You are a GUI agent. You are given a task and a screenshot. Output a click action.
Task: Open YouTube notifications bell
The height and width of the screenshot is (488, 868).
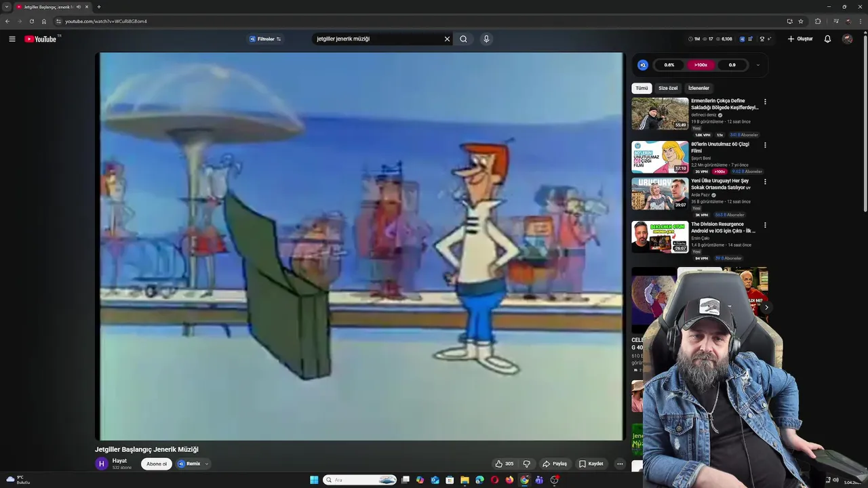(827, 39)
